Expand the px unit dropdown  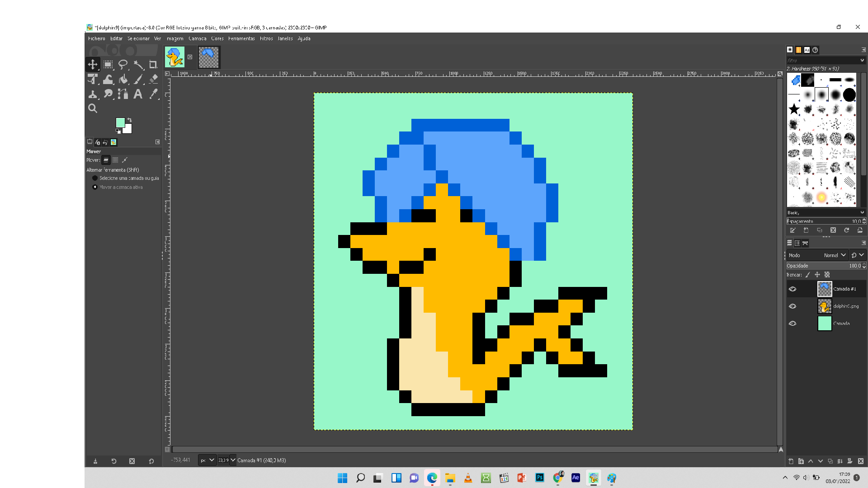(208, 460)
